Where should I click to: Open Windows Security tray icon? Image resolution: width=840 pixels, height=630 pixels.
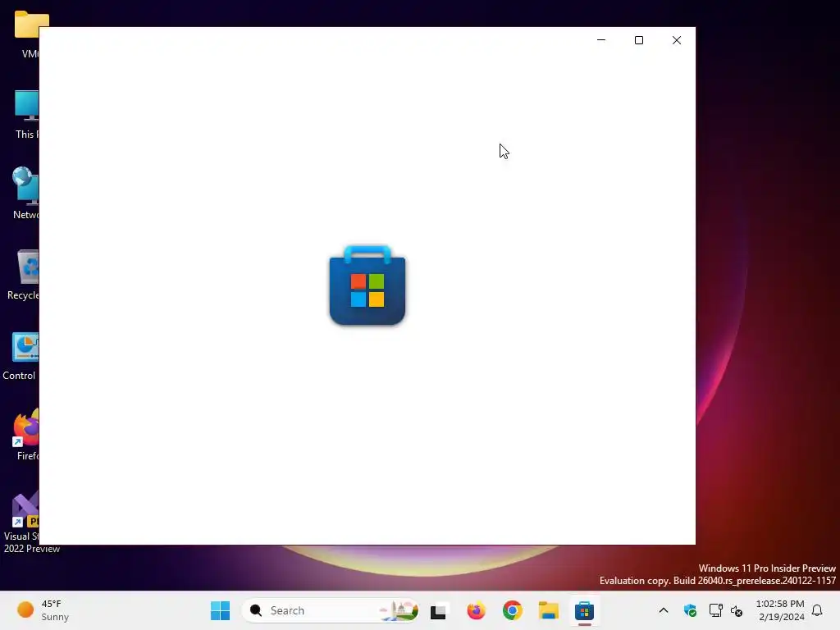(x=690, y=610)
